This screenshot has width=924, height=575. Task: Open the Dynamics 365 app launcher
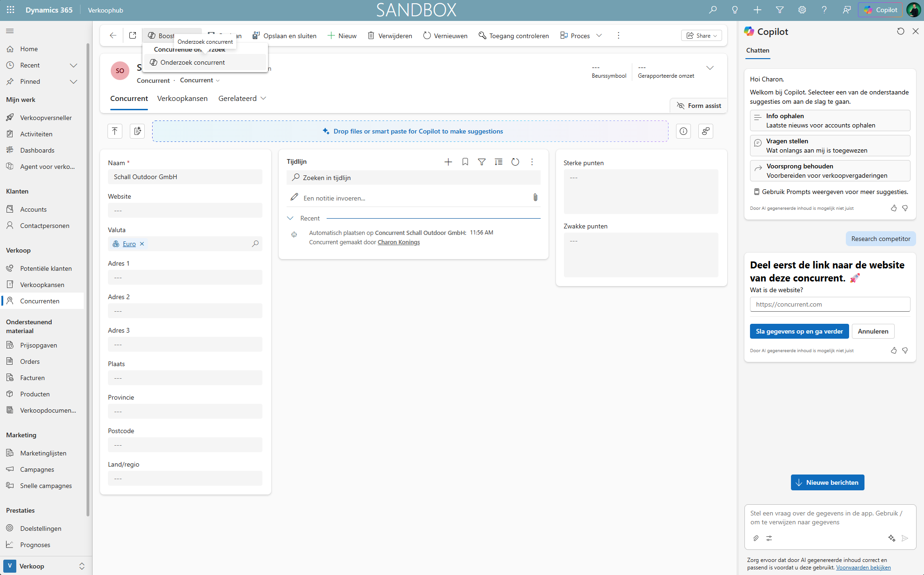click(x=10, y=10)
